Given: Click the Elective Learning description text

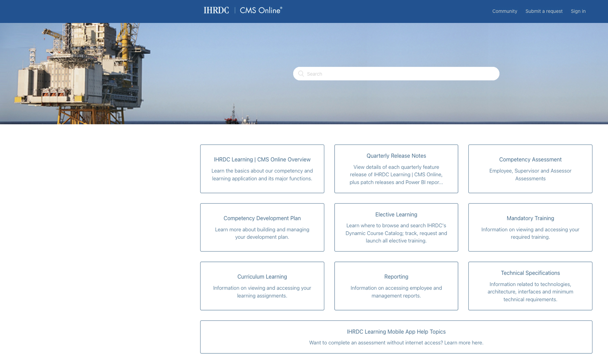Looking at the screenshot, I should click(396, 233).
